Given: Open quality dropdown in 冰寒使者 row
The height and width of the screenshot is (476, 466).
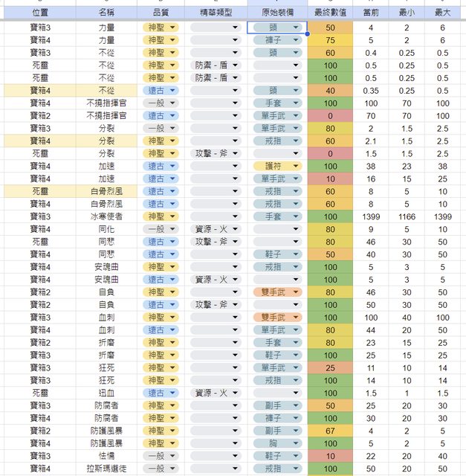Looking at the screenshot, I should pos(173,216).
